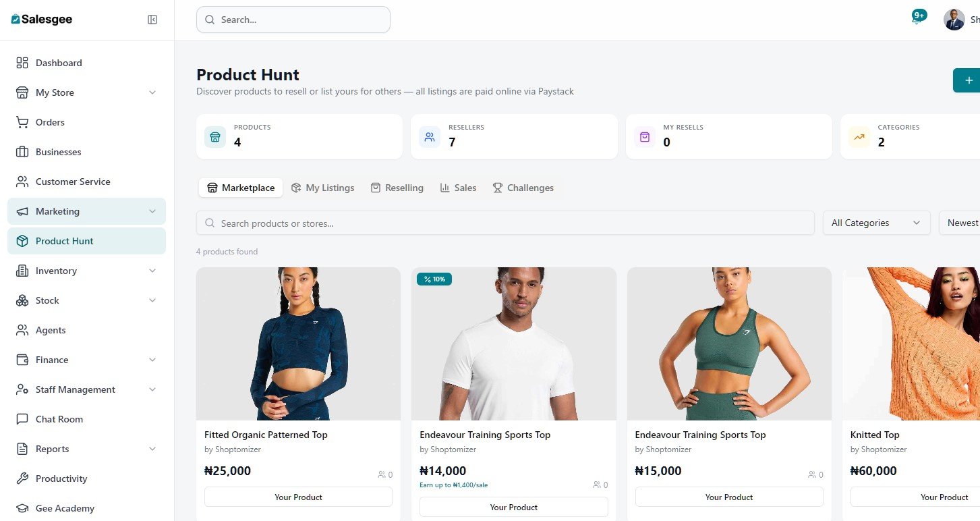Switch to the My Listings tab
The width and height of the screenshot is (980, 521).
(x=322, y=188)
